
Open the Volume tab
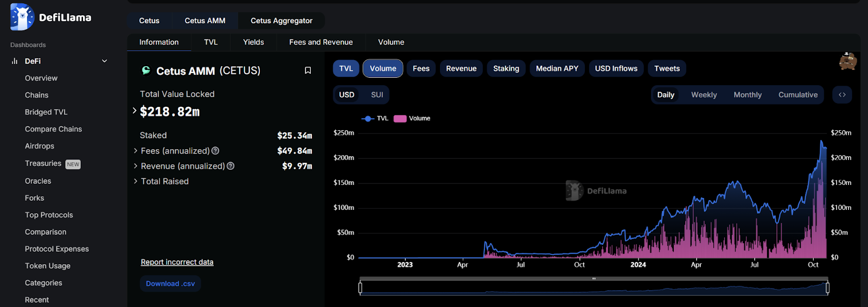391,42
